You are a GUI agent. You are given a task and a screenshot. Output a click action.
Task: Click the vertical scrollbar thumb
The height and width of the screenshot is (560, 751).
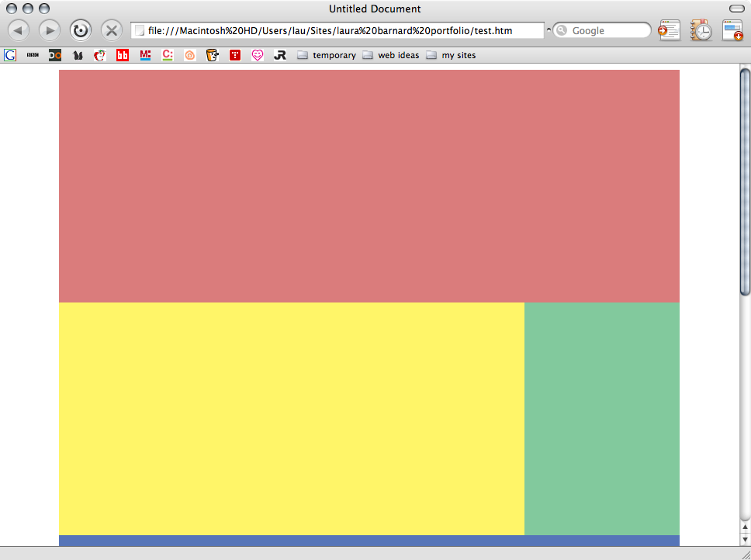coord(746,181)
